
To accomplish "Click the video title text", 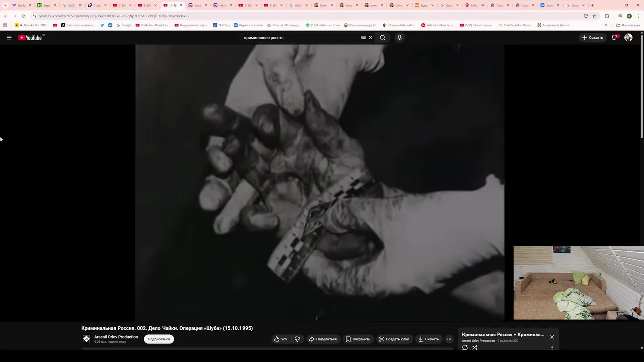I will (x=167, y=328).
